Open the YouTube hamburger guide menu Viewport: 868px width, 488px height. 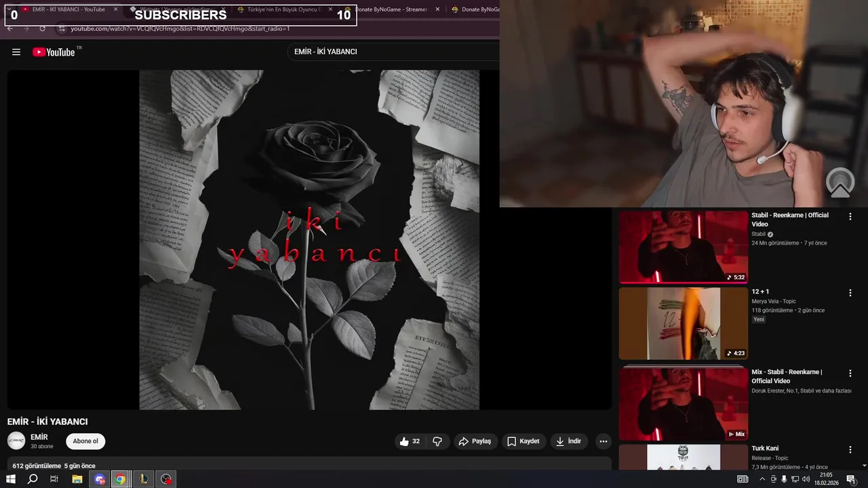[x=16, y=52]
